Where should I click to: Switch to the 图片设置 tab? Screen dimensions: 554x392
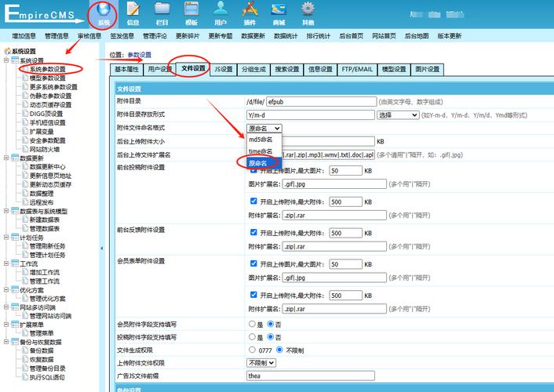pos(427,70)
